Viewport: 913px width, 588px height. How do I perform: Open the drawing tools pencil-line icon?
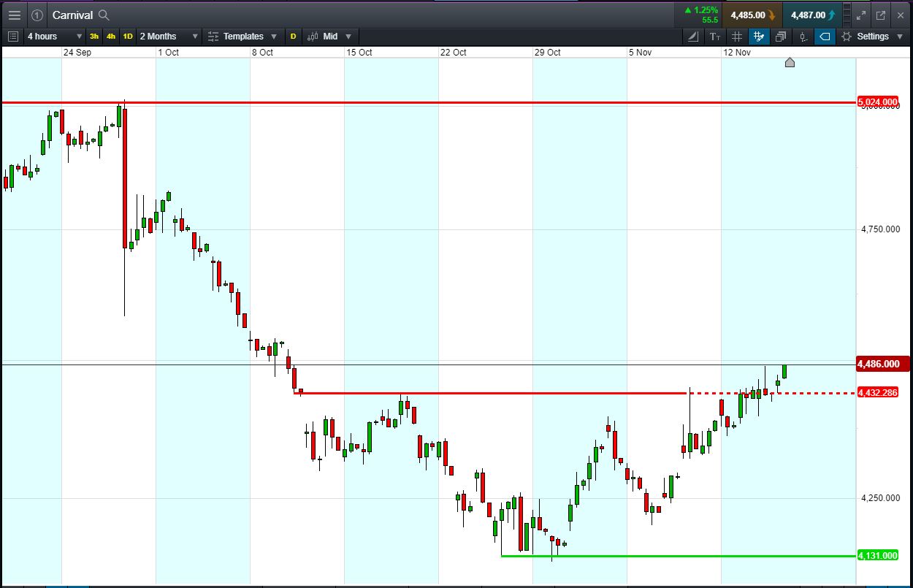click(x=692, y=37)
